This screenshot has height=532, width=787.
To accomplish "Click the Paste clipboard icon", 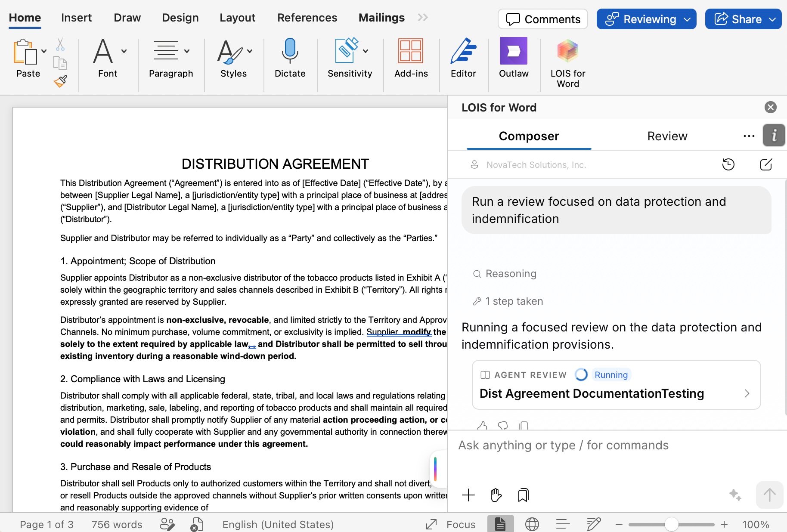I will click(x=25, y=52).
